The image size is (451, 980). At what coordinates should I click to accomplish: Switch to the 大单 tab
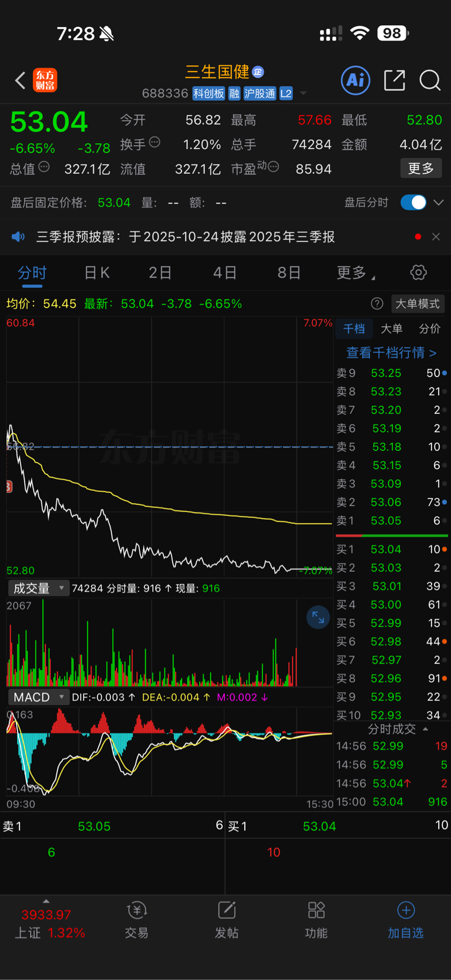[x=392, y=329]
